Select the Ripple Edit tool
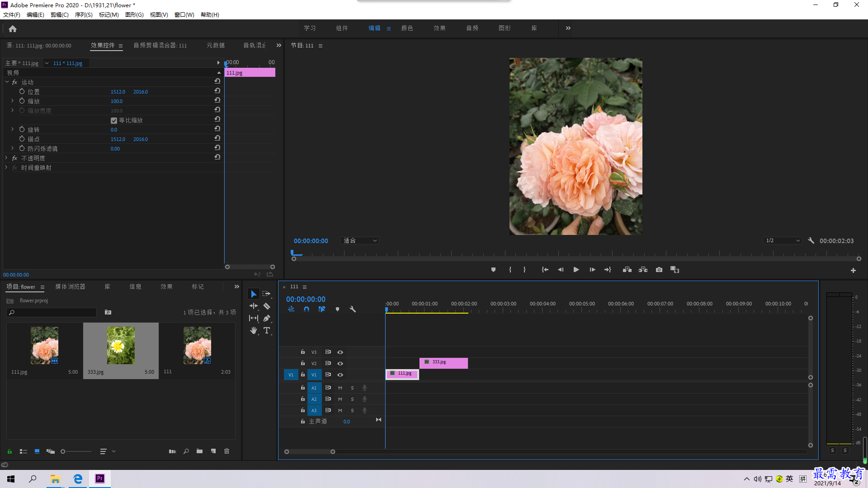Viewport: 868px width, 488px height. coord(254,306)
